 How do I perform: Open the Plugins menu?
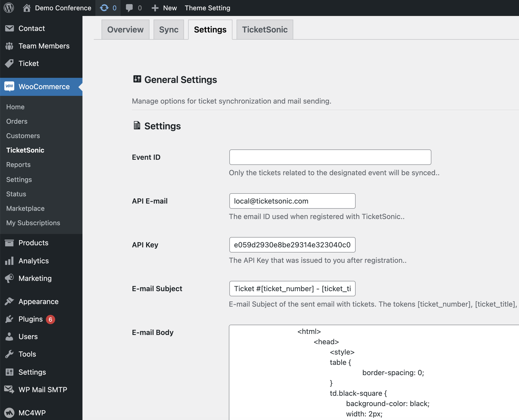point(31,319)
